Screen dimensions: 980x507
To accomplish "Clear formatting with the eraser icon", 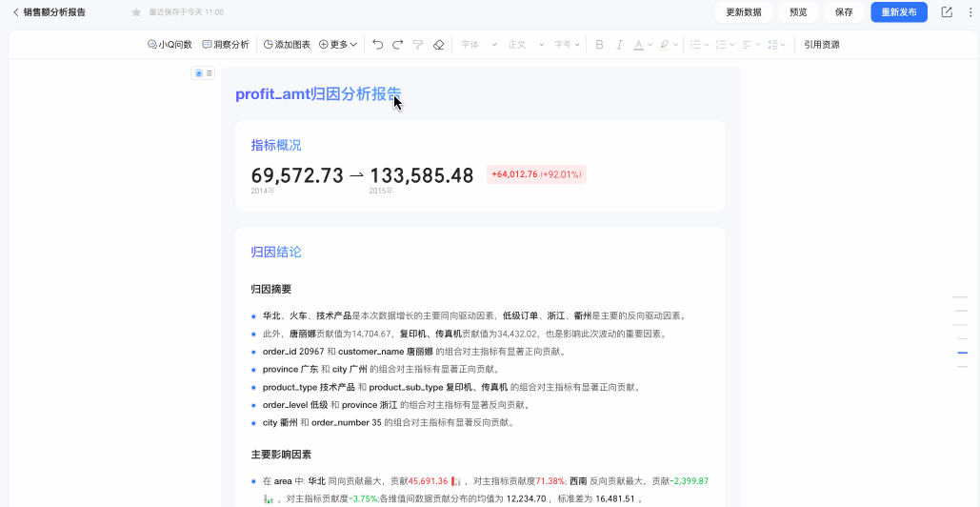I will coord(438,45).
